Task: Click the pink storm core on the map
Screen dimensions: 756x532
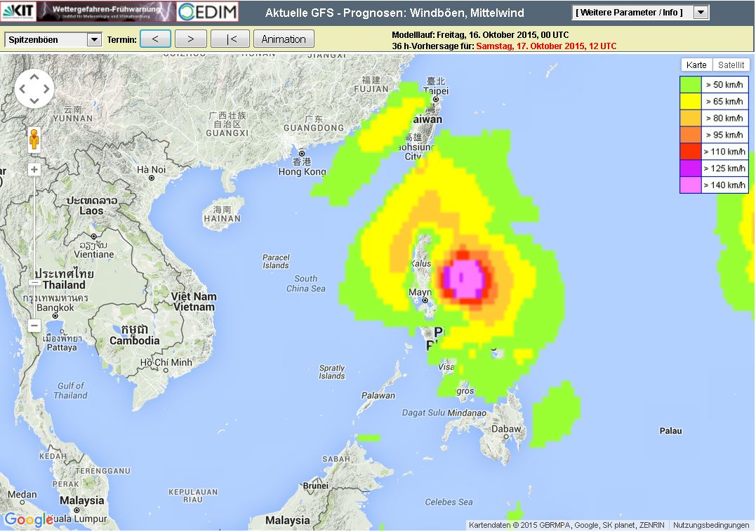Action: click(x=464, y=279)
